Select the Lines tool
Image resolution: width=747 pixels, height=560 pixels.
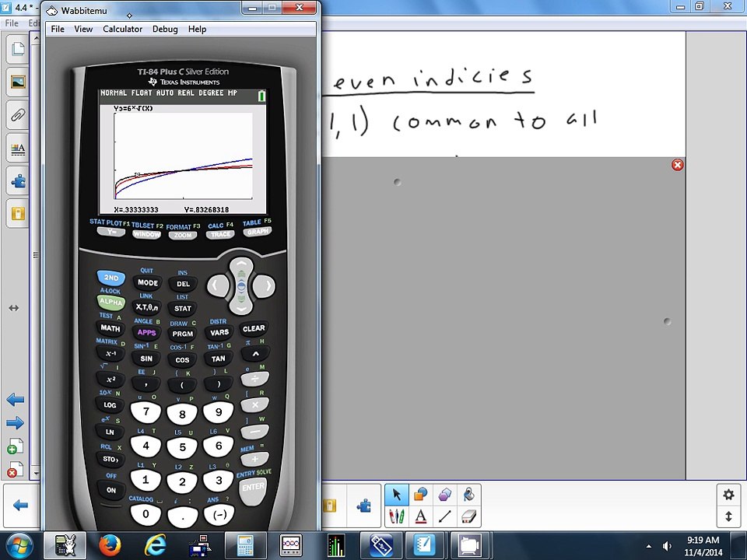[x=444, y=516]
